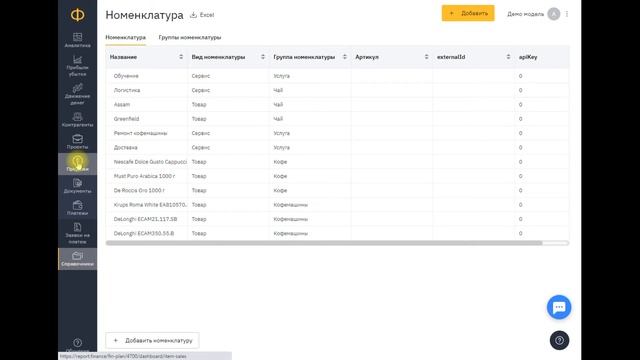Click the apiKey column header
The height and width of the screenshot is (360, 640).
click(528, 57)
